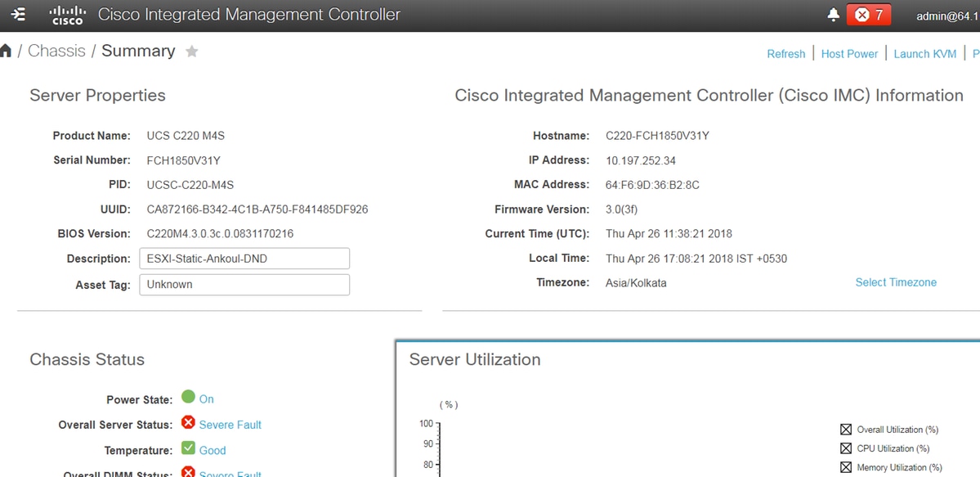
Task: Toggle Memory Utilization (%) checkbox
Action: (846, 467)
